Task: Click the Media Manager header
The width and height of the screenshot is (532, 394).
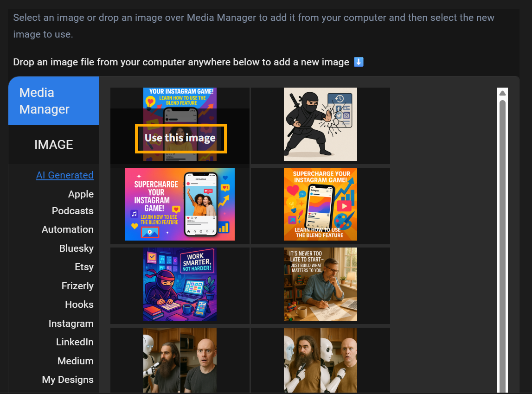Action: (x=54, y=101)
